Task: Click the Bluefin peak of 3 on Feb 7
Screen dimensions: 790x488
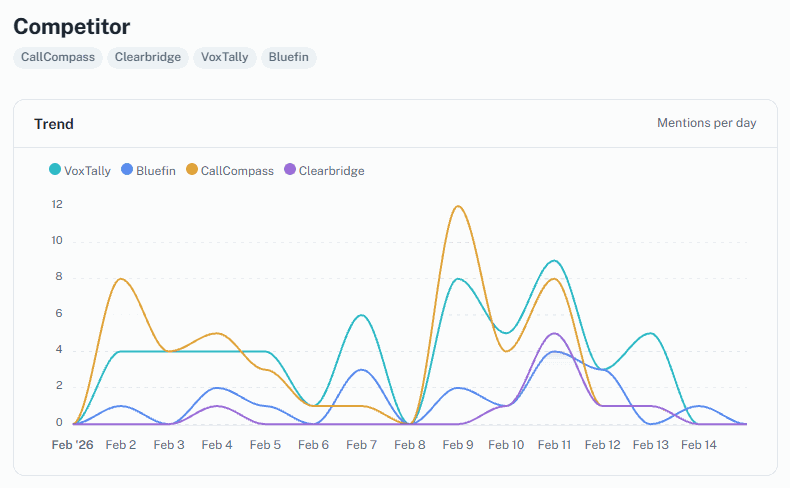Action: point(362,370)
